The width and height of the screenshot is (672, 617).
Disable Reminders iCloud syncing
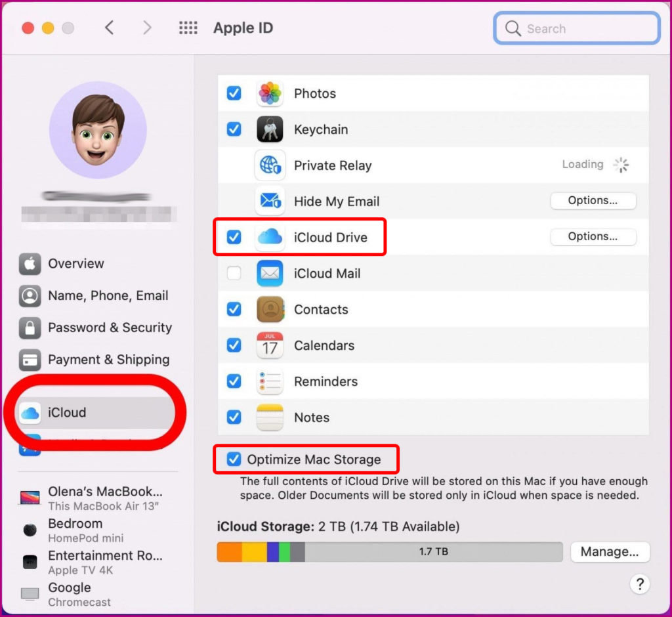click(234, 381)
